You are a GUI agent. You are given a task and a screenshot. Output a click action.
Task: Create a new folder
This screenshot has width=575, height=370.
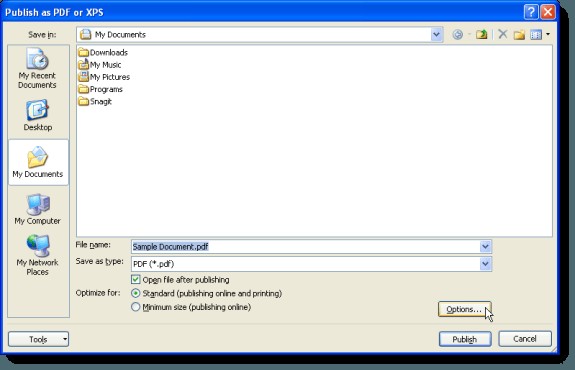(x=519, y=34)
